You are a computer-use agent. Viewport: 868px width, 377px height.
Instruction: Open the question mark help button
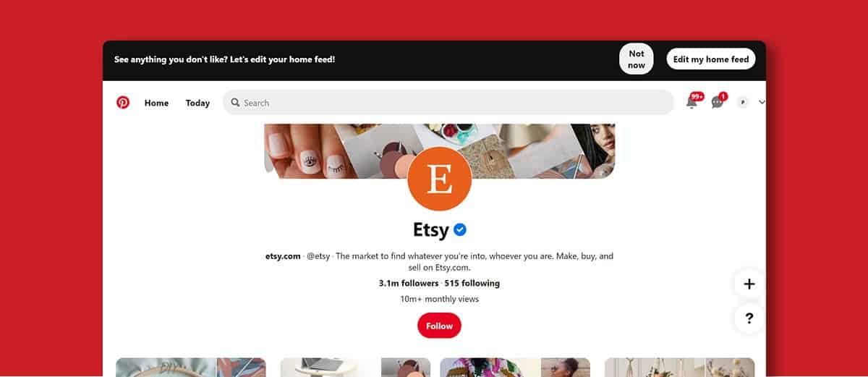(x=749, y=318)
